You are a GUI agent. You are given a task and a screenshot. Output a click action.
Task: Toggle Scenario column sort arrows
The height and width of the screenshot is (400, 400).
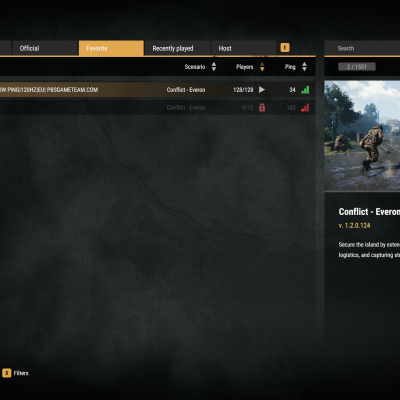(214, 67)
